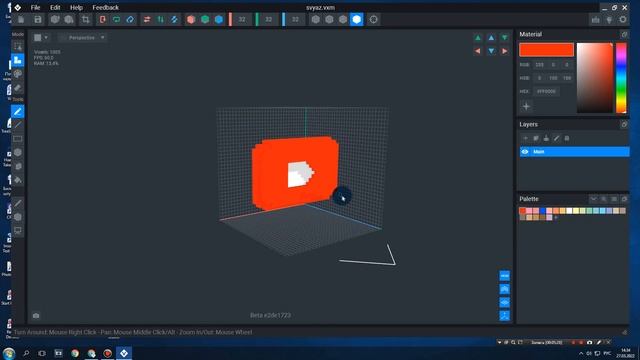This screenshot has width=640, height=360.
Task: Activate the highlighted white cube display mode
Action: [x=356, y=20]
